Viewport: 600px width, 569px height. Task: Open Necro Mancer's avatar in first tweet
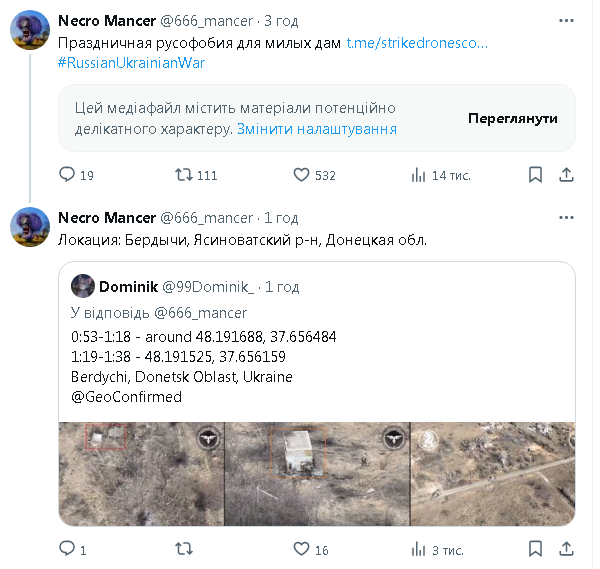pos(30,32)
